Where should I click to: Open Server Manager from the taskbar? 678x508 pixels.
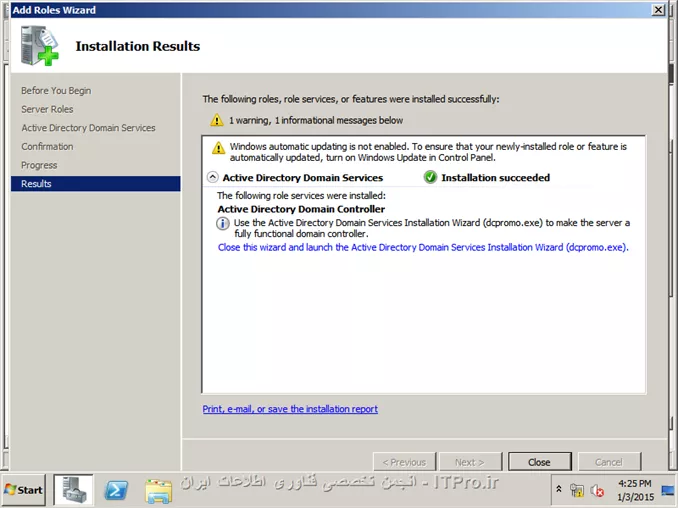pyautogui.click(x=73, y=490)
